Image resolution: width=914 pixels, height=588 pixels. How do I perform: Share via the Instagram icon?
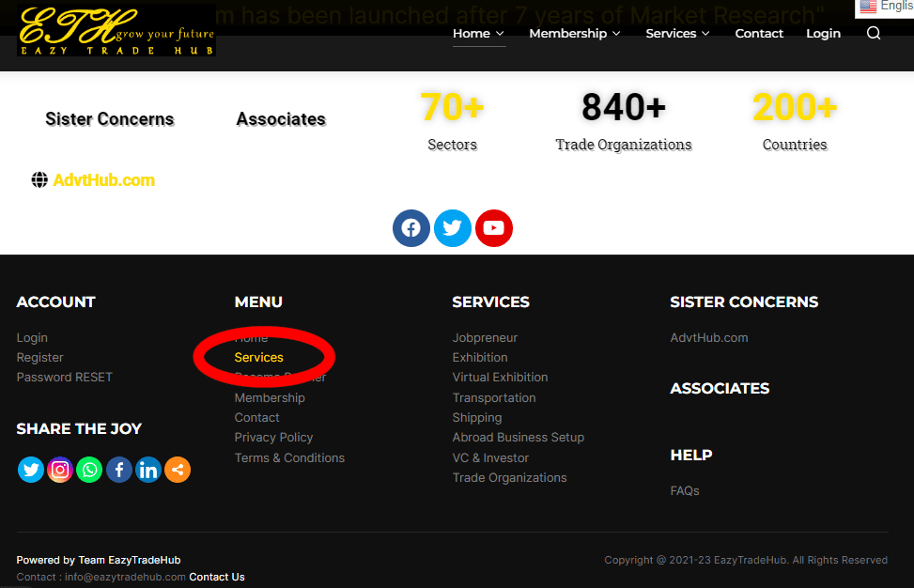click(x=60, y=470)
